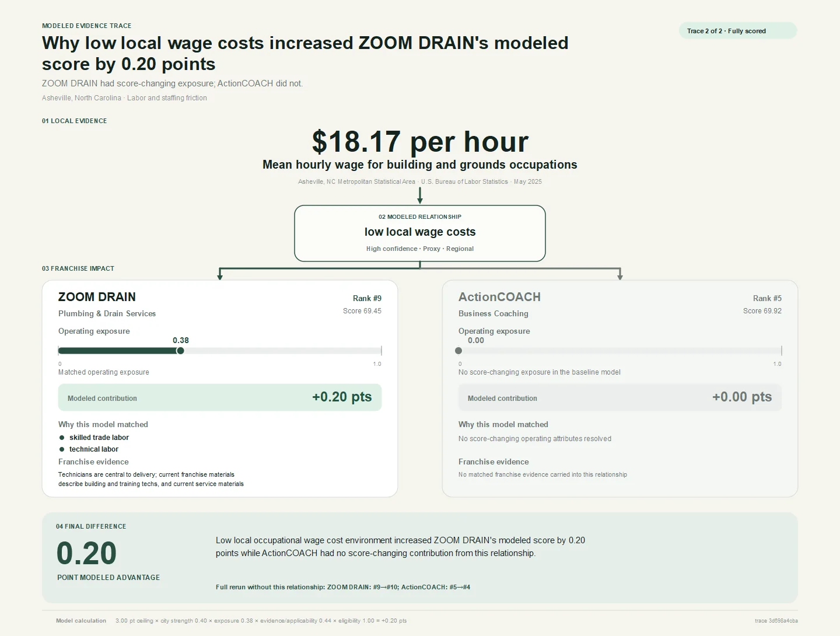Image resolution: width=840 pixels, height=636 pixels.
Task: Click the 'Full rerun without this relationship' line
Action: [343, 587]
